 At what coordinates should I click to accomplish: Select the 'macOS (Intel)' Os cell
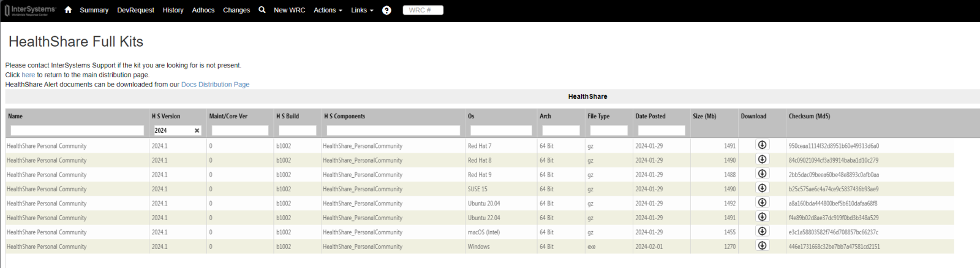(x=484, y=232)
